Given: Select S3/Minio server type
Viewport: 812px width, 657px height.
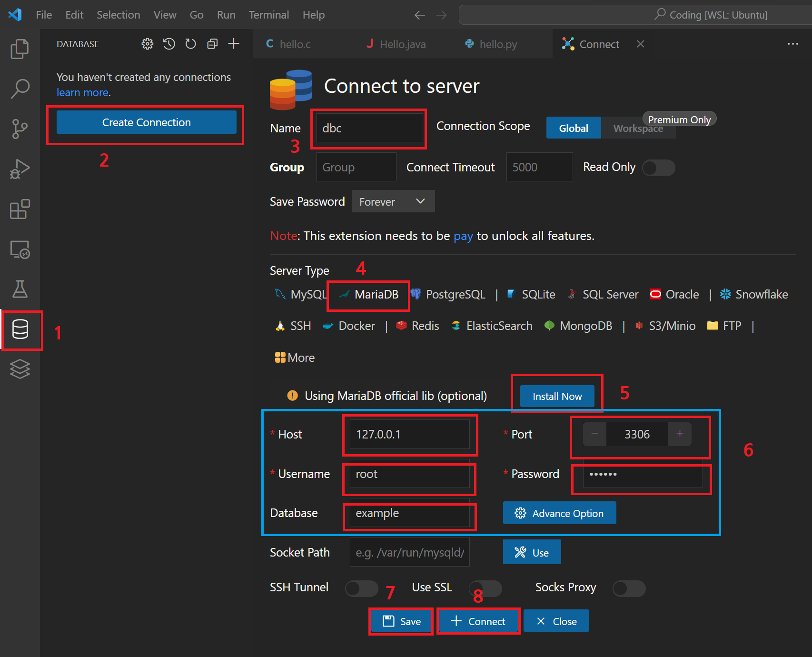Looking at the screenshot, I should click(x=665, y=326).
